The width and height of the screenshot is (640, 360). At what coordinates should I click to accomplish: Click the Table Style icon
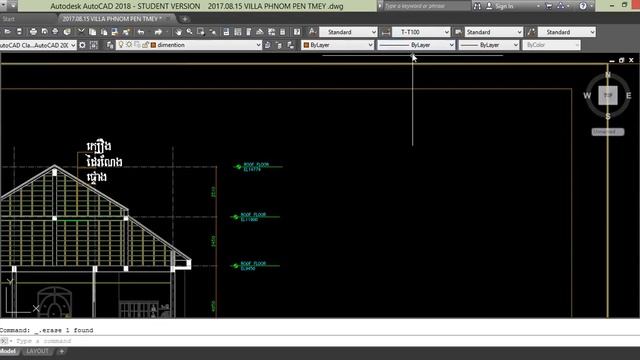click(x=458, y=32)
